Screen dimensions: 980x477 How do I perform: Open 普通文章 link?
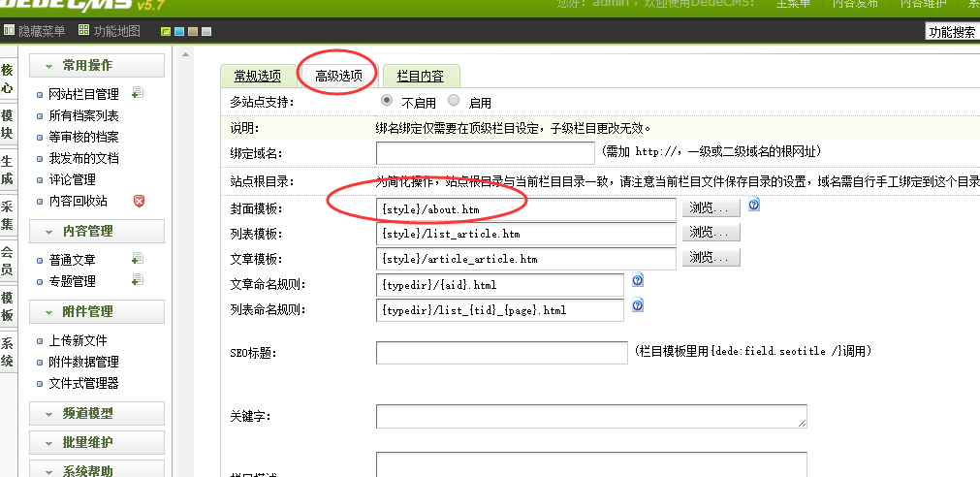(x=72, y=260)
